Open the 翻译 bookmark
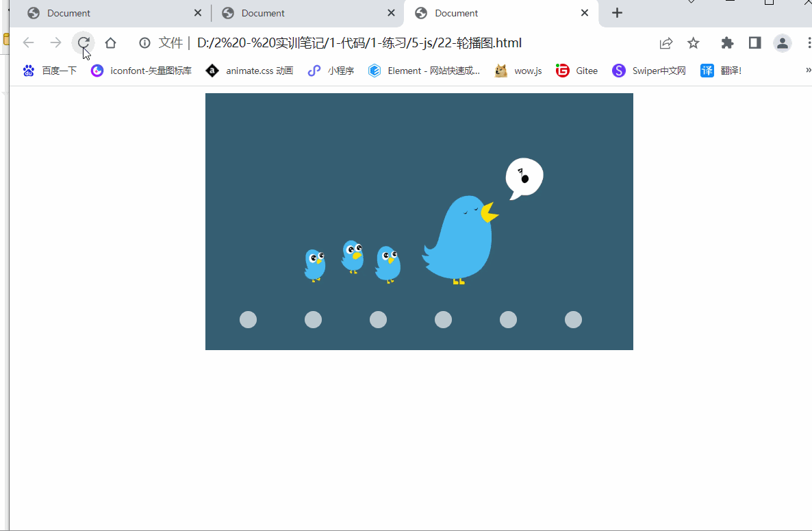Image resolution: width=812 pixels, height=531 pixels. (721, 71)
